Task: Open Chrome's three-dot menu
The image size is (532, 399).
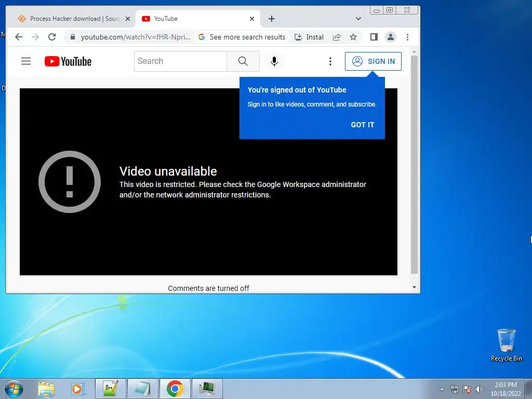Action: [x=407, y=37]
